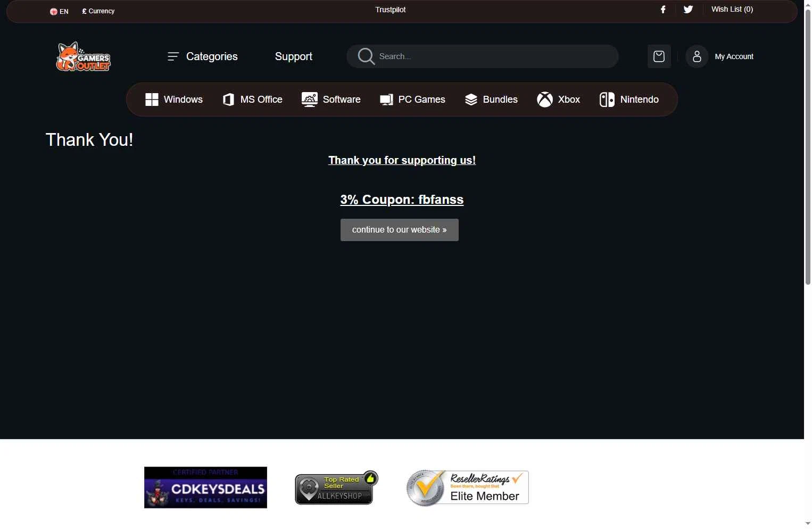The image size is (812, 529).
Task: Select Nintendo in category bar
Action: click(629, 100)
